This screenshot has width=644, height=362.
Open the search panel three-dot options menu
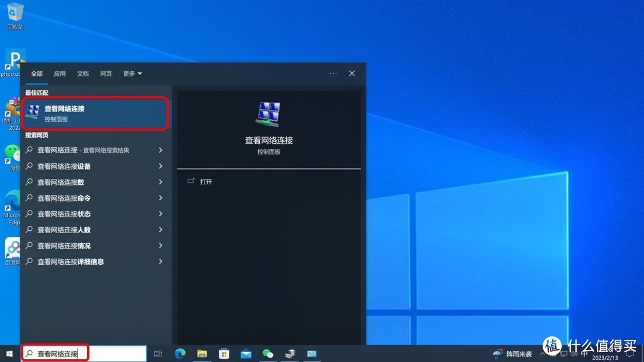(x=333, y=73)
